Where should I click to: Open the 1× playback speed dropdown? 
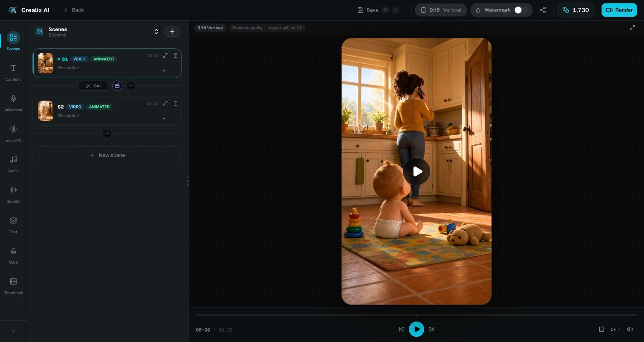(x=615, y=329)
